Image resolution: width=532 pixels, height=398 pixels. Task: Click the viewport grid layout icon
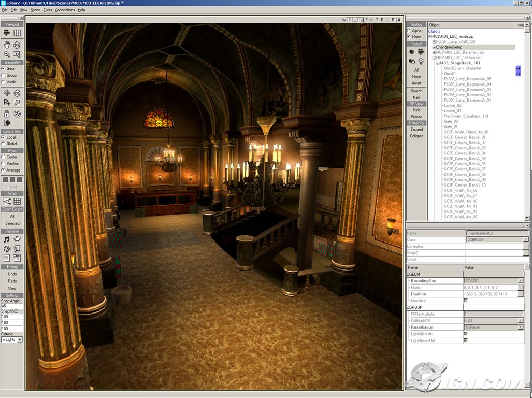pyautogui.click(x=17, y=33)
